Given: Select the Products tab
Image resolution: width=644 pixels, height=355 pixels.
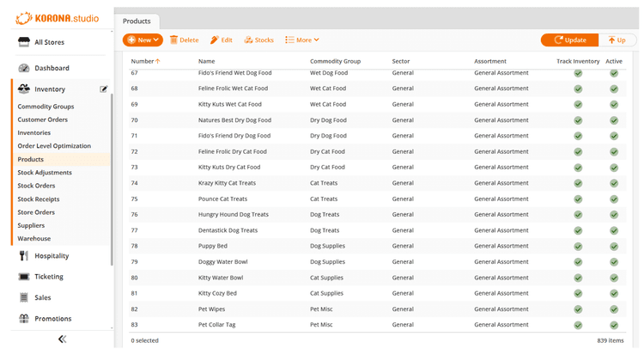Looking at the screenshot, I should point(136,20).
